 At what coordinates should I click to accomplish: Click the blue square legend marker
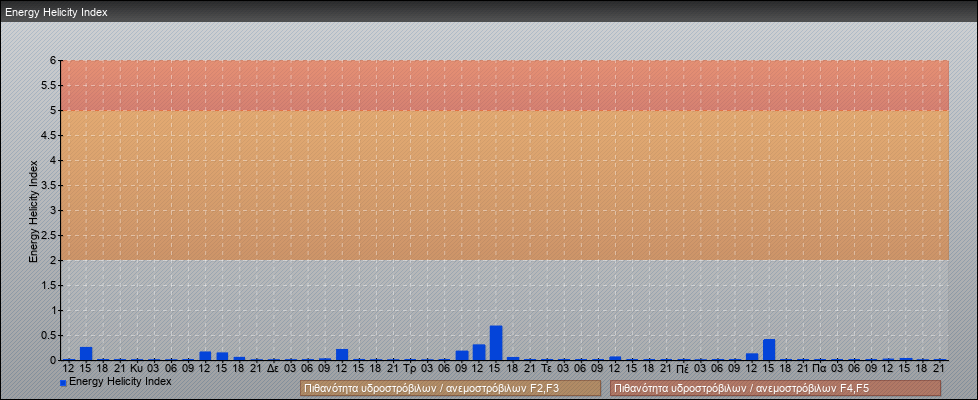coord(63,382)
